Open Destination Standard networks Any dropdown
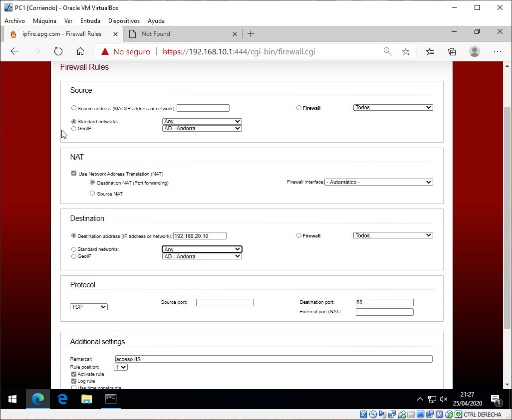 click(x=202, y=249)
